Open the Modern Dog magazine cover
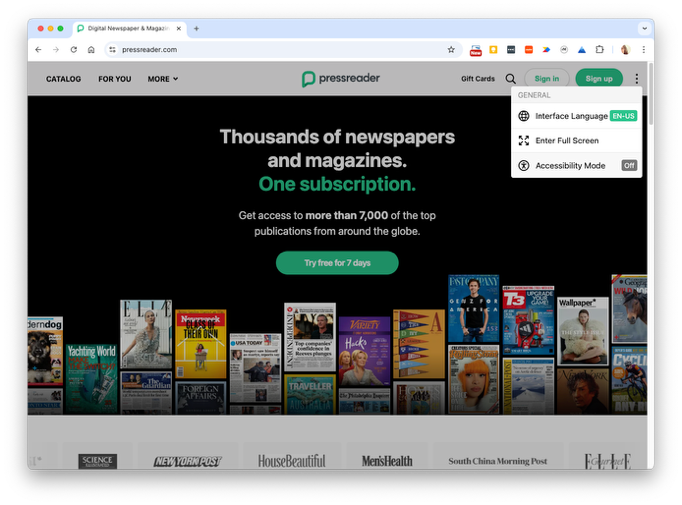 click(45, 351)
